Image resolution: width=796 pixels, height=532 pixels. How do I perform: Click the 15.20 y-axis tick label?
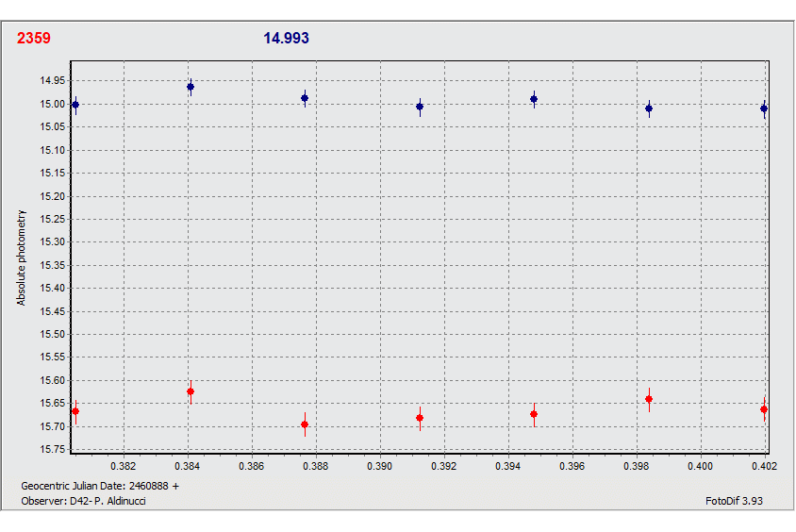pyautogui.click(x=52, y=196)
